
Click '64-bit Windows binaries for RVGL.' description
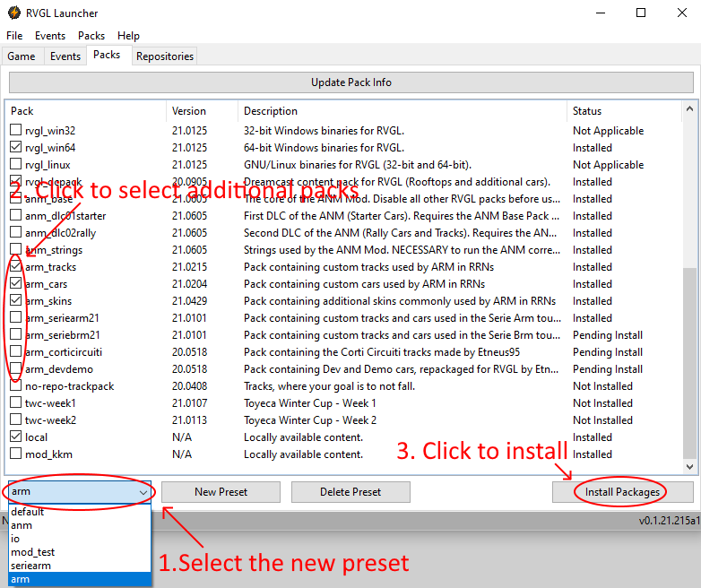point(324,148)
